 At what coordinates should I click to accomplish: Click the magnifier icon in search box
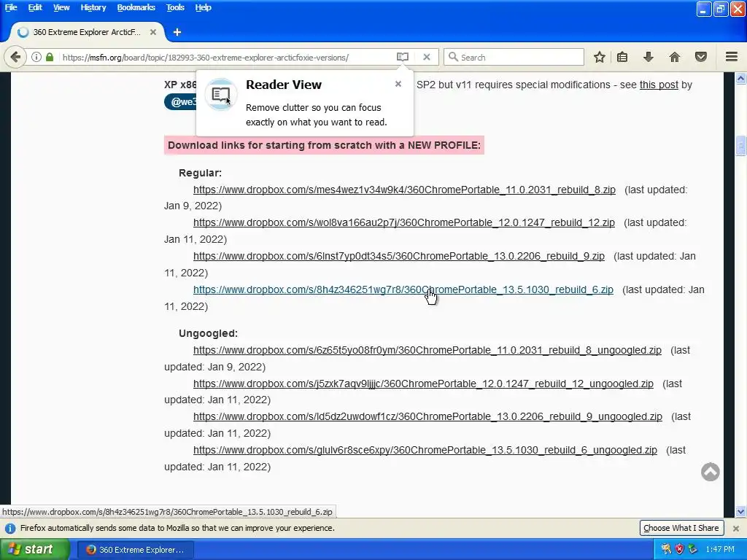point(453,57)
